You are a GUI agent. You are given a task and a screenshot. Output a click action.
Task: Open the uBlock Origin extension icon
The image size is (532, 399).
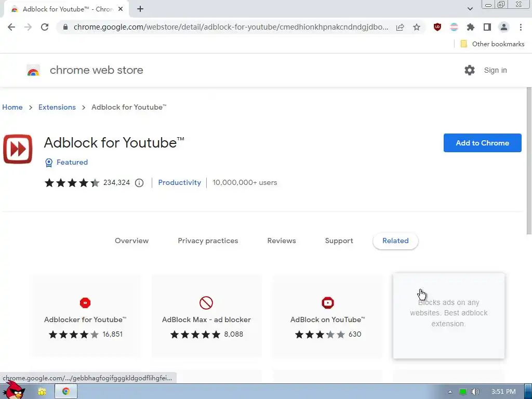[x=437, y=27]
